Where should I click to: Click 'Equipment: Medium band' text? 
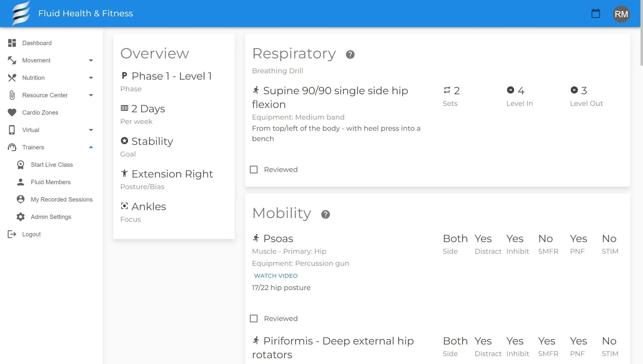coord(298,117)
